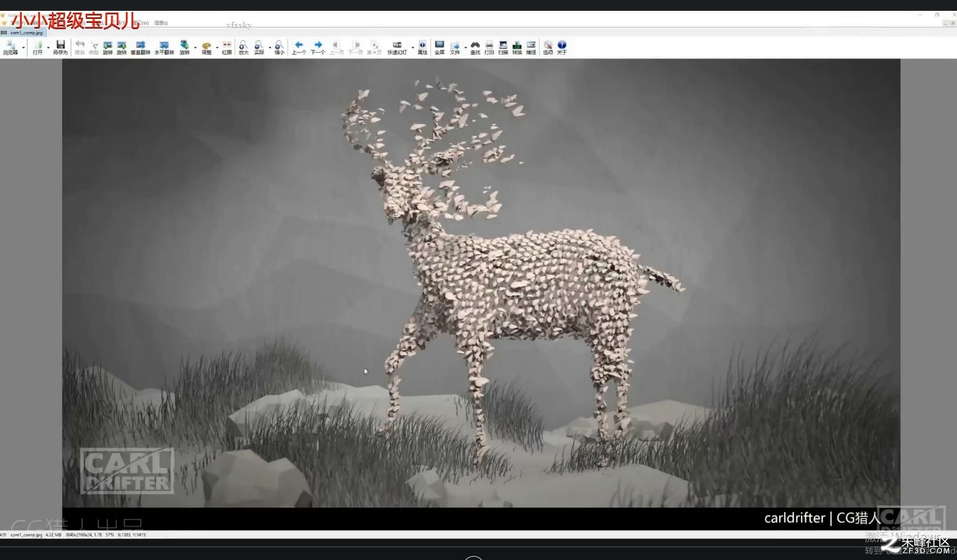Expand the dropdown arrow beside 快速幻灯

click(x=413, y=47)
